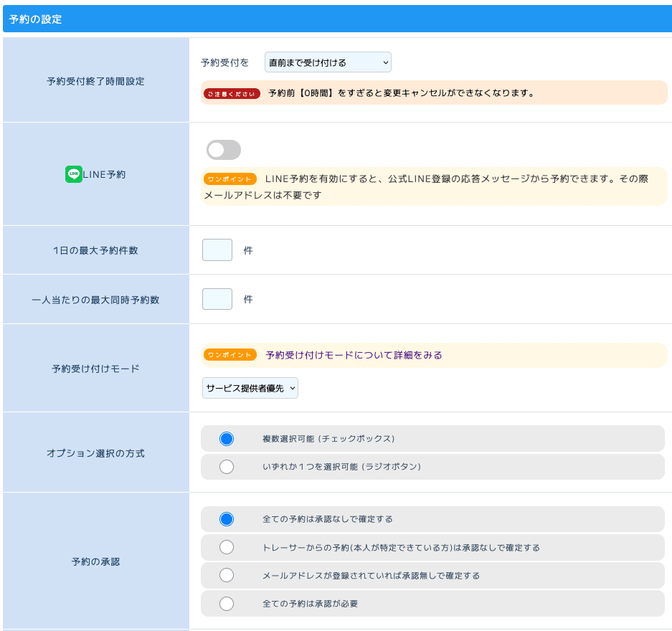The height and width of the screenshot is (631, 672).
Task: Click the 予約受付終了時間設定 label
Action: 95,82
